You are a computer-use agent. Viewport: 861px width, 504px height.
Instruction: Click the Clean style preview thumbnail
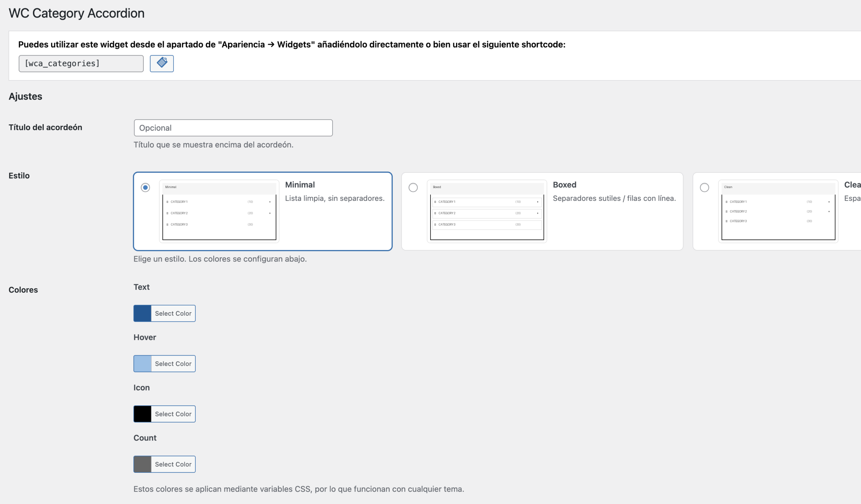click(778, 211)
